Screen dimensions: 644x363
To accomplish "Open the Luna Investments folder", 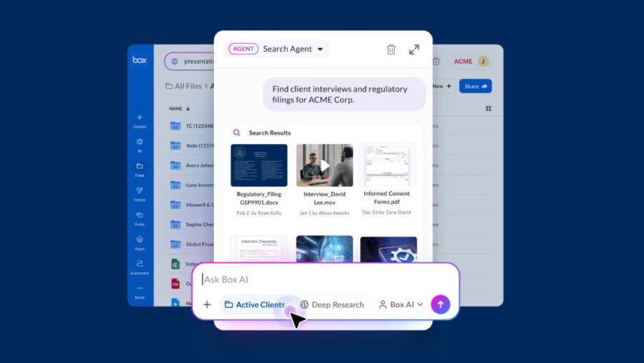I will [x=192, y=185].
